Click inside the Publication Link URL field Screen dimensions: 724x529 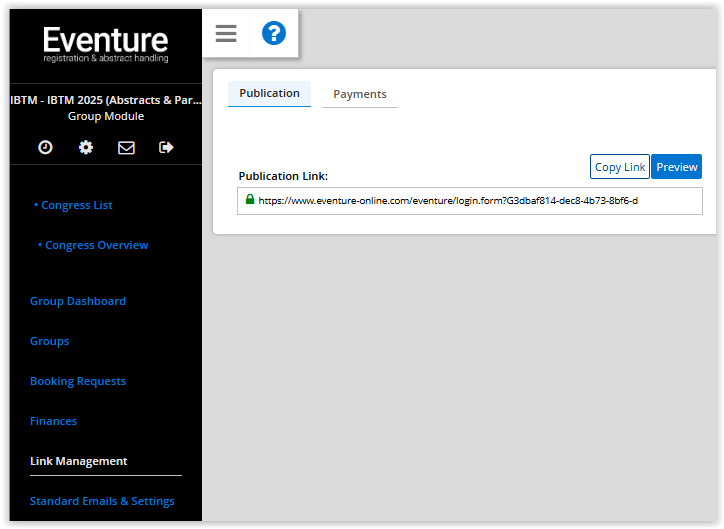coord(470,201)
